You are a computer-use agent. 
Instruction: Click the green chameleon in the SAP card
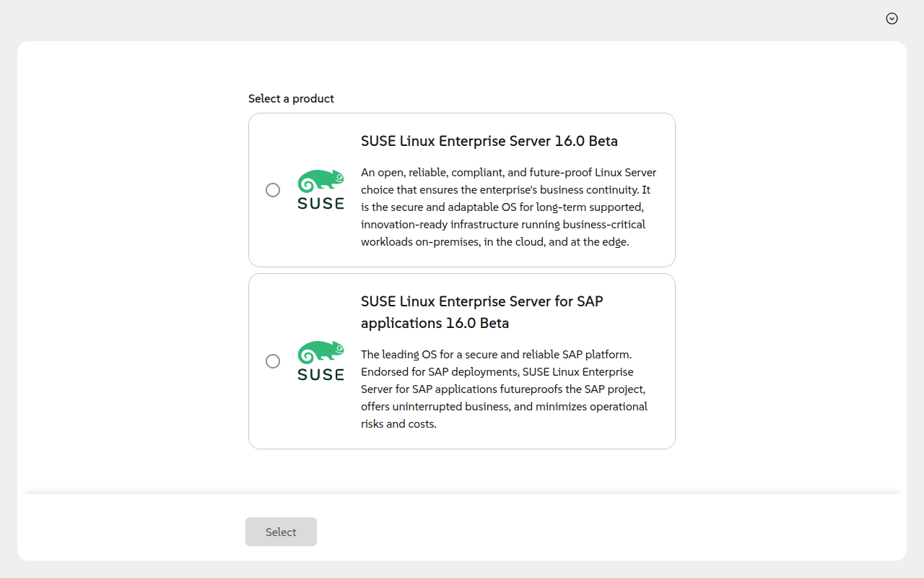[x=321, y=352]
